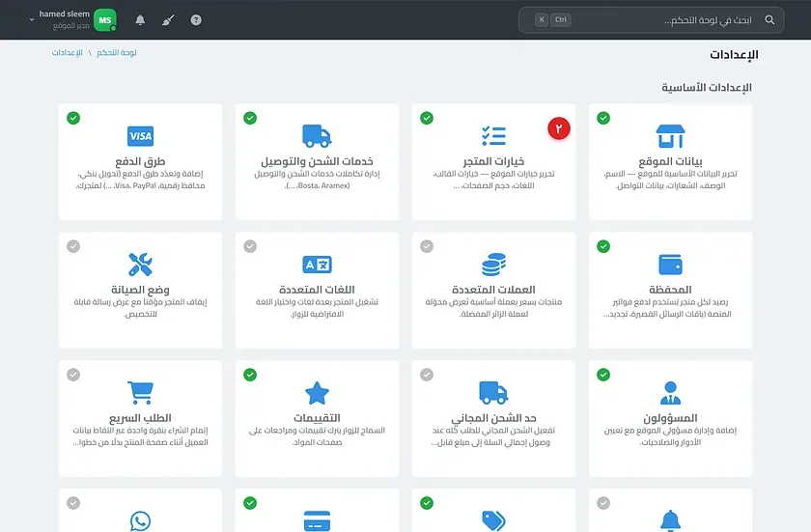The width and height of the screenshot is (811, 532).
Task: Click the person icon for المسؤولون
Action: 670,392
